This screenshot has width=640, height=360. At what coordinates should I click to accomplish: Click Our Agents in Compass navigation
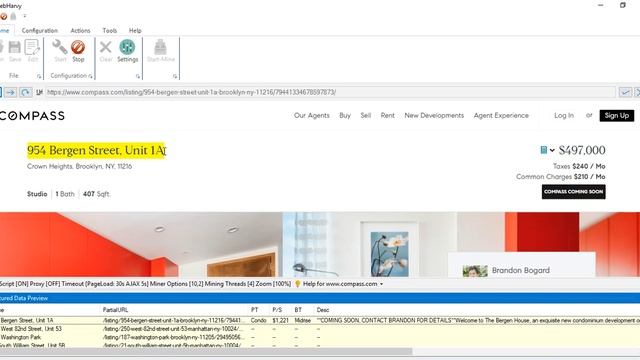coord(311,116)
